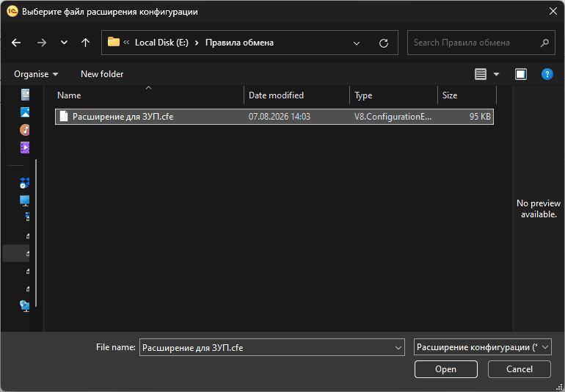Image resolution: width=565 pixels, height=392 pixels.
Task: Open Help with the question mark icon
Action: 547,74
